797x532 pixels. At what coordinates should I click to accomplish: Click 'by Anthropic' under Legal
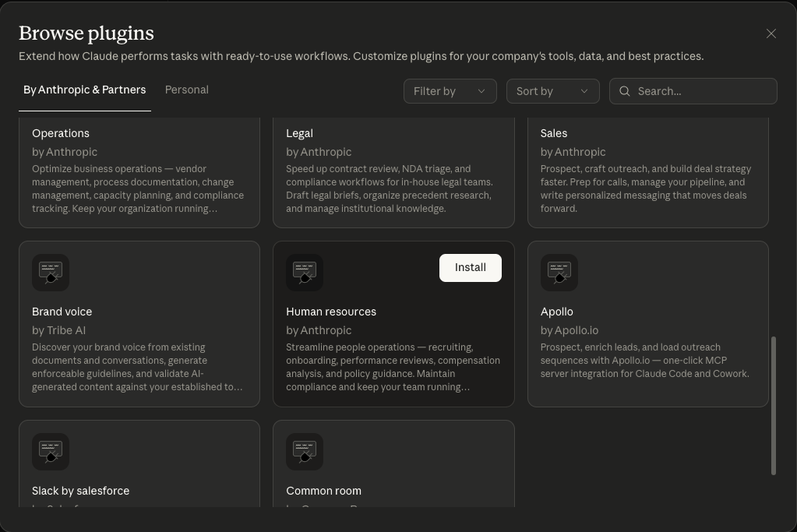point(319,152)
